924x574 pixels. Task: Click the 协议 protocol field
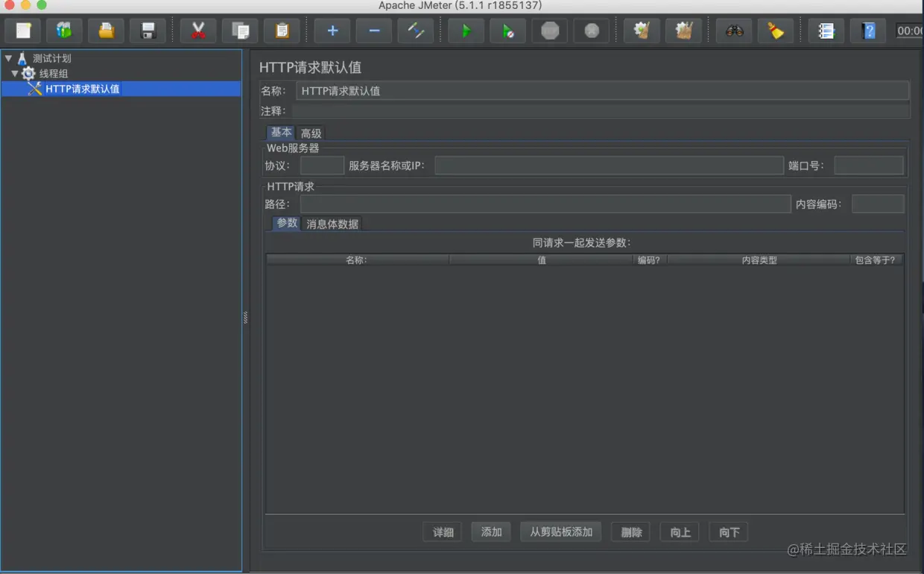coord(322,165)
